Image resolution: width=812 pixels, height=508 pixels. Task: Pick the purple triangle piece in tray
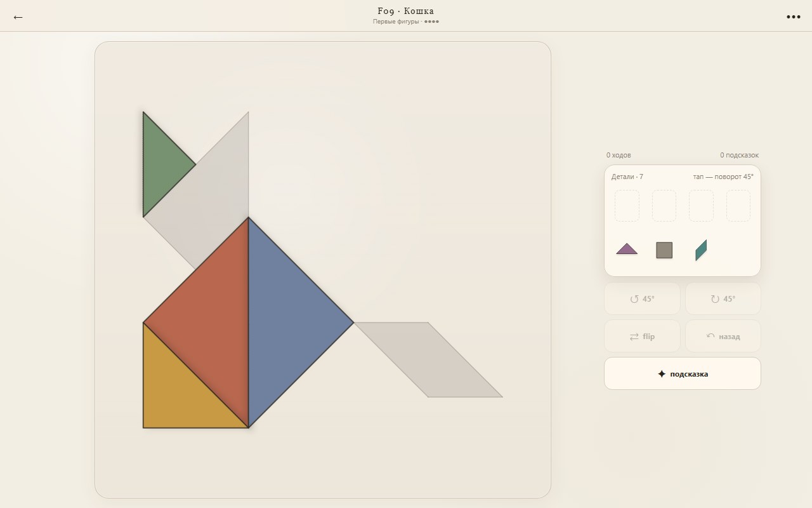627,249
